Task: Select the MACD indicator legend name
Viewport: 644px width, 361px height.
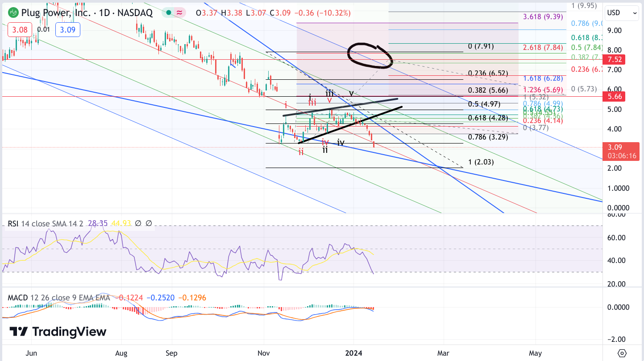Action: coord(19,298)
